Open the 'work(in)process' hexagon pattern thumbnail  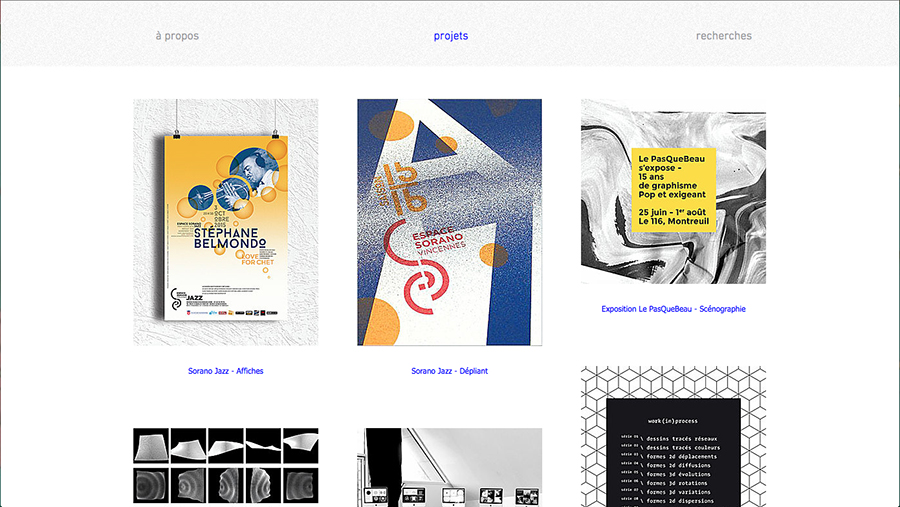[673, 436]
